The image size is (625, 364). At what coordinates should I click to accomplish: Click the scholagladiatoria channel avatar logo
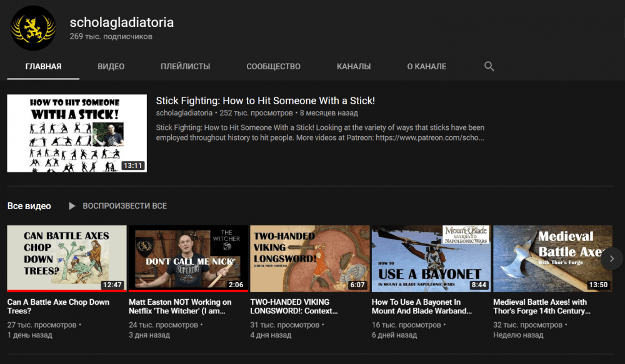[33, 28]
